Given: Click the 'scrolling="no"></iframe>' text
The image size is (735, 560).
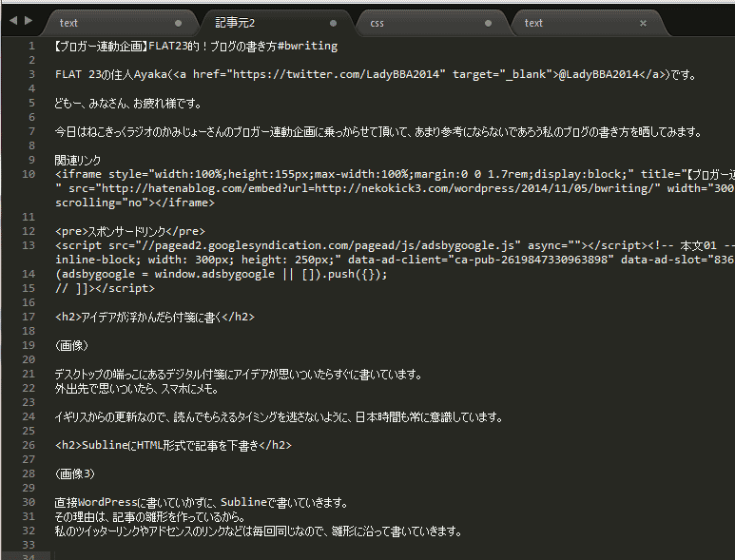Looking at the screenshot, I should click(x=134, y=203).
